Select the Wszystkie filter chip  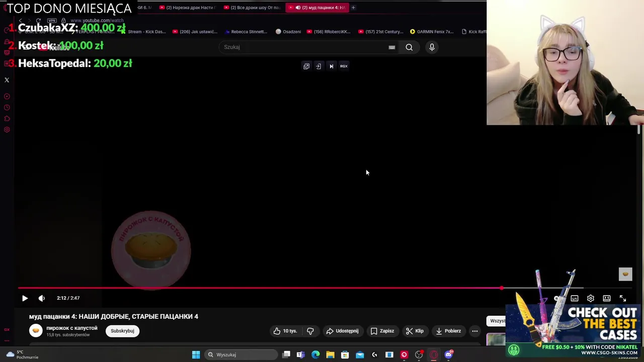pos(497,321)
